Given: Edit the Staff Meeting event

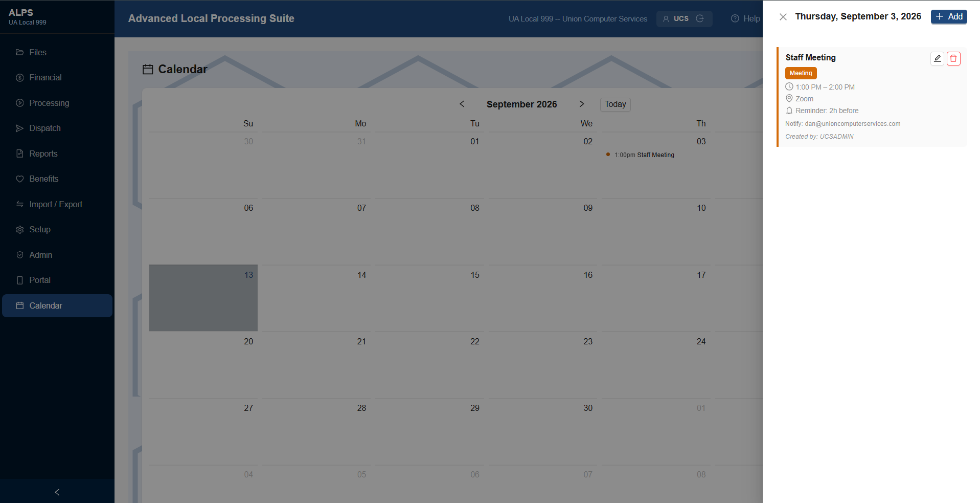Looking at the screenshot, I should [937, 58].
